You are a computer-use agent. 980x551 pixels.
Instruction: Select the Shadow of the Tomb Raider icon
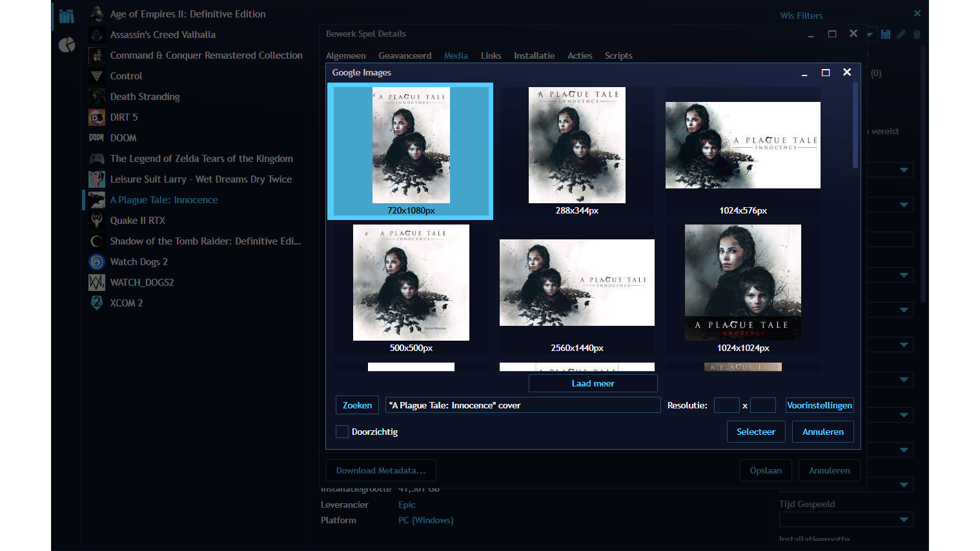[x=97, y=241]
